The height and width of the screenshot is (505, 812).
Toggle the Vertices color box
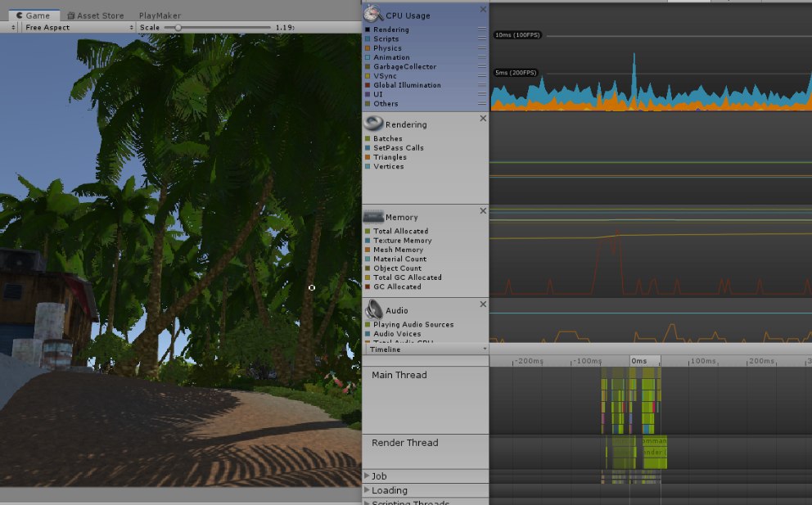[x=368, y=166]
